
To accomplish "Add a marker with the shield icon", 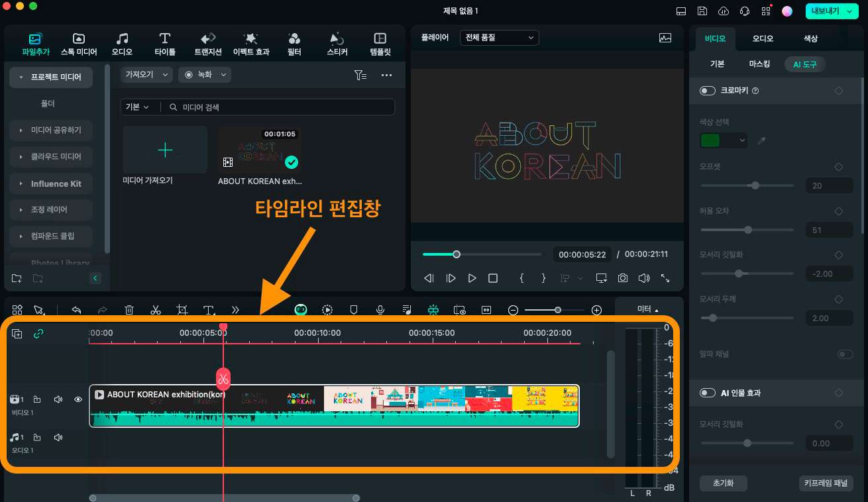I will click(354, 309).
